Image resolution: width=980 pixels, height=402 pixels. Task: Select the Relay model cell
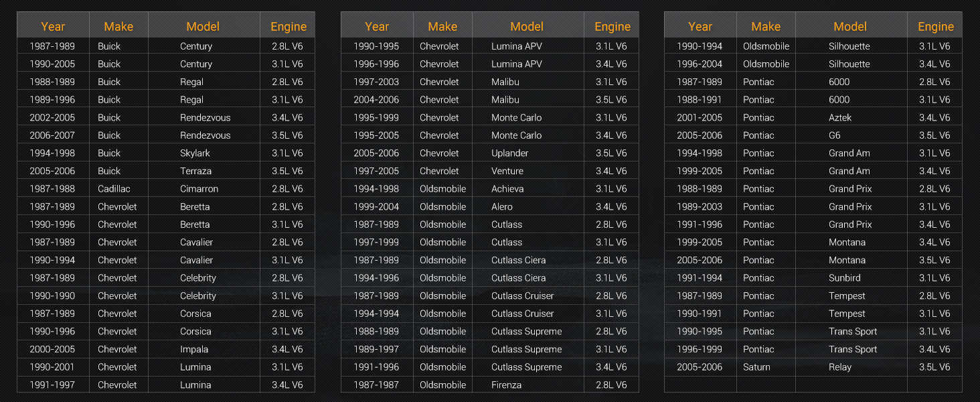[x=851, y=367]
